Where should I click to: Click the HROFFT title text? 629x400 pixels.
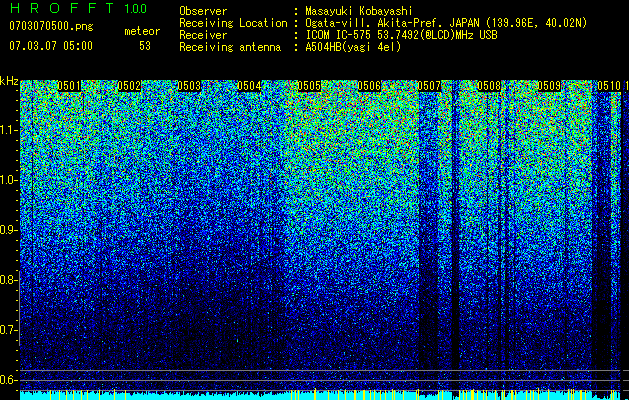point(62,8)
